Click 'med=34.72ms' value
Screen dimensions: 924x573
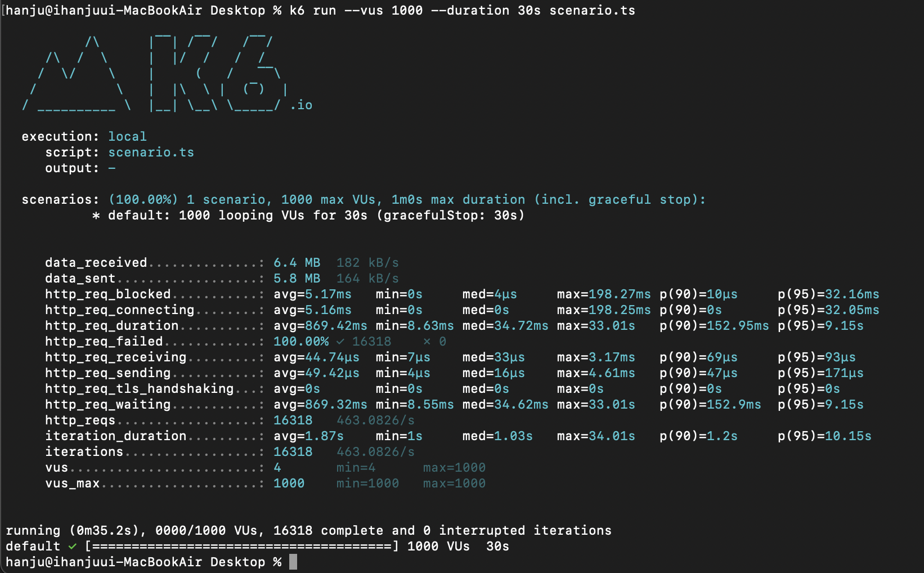coord(505,326)
